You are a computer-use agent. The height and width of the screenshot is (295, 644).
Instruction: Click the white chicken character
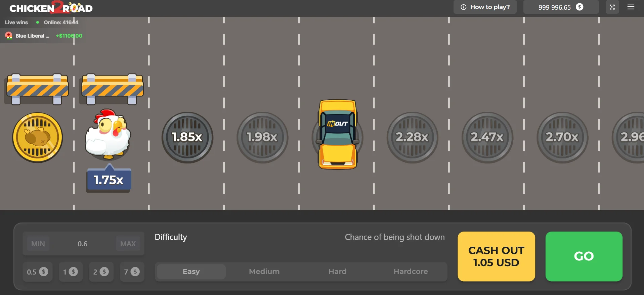tap(108, 134)
